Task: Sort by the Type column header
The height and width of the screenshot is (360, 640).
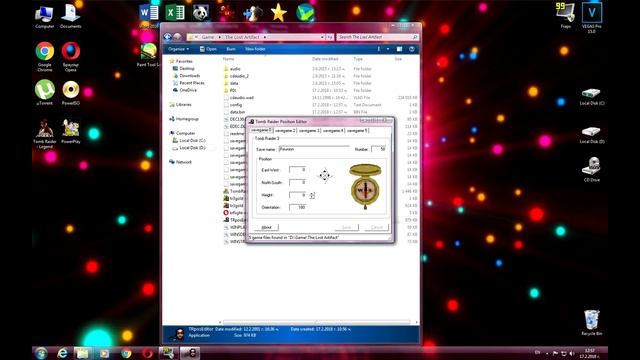Action: coord(358,59)
